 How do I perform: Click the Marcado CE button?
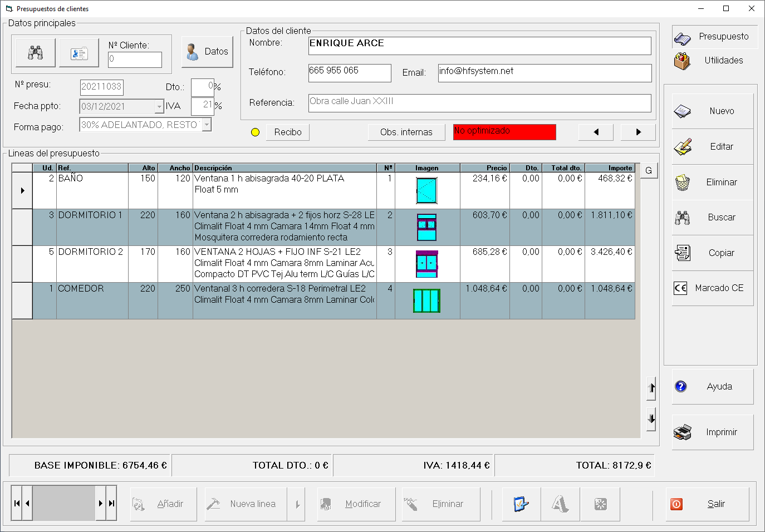713,288
